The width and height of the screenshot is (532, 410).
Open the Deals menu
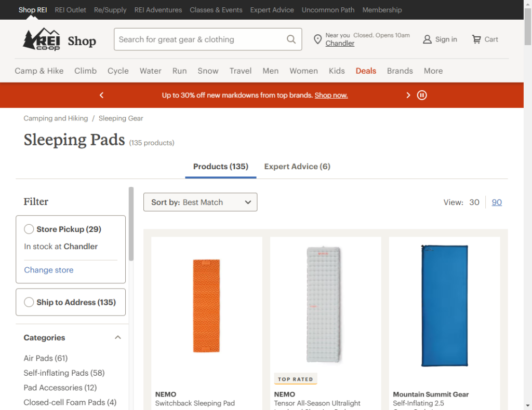click(x=366, y=71)
